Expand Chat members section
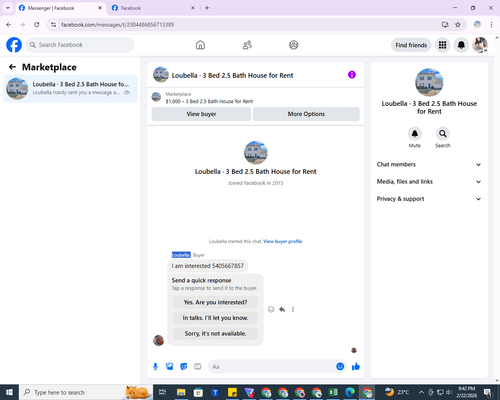Image resolution: width=500 pixels, height=400 pixels. point(429,164)
